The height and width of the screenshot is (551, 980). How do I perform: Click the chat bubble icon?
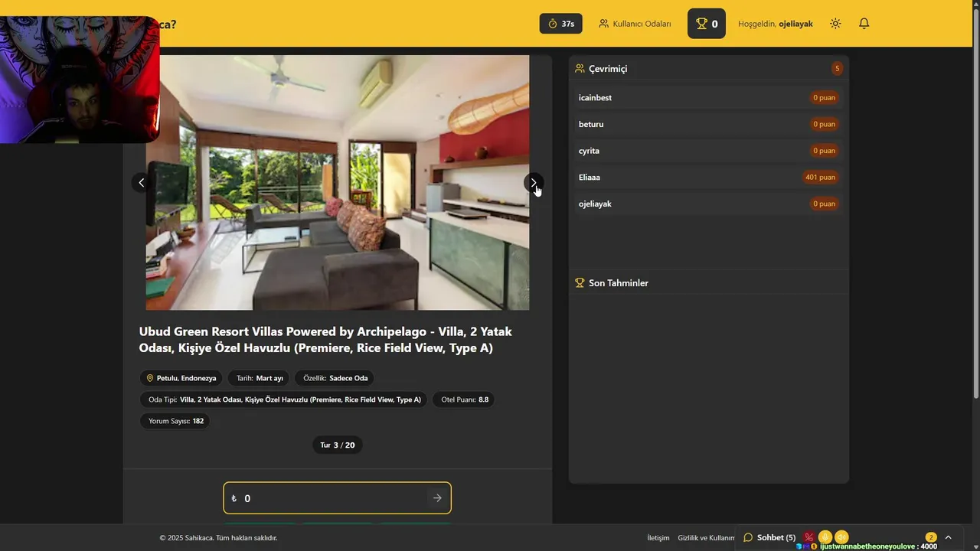tap(748, 537)
